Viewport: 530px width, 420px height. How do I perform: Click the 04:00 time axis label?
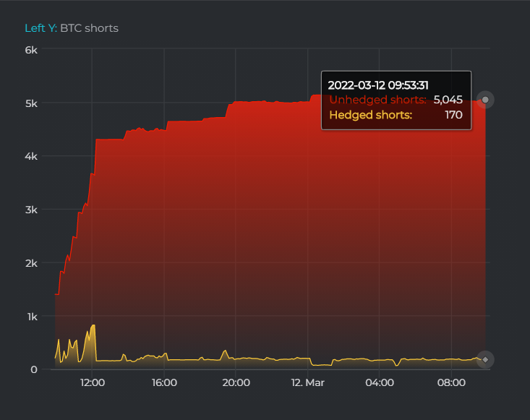pos(380,382)
